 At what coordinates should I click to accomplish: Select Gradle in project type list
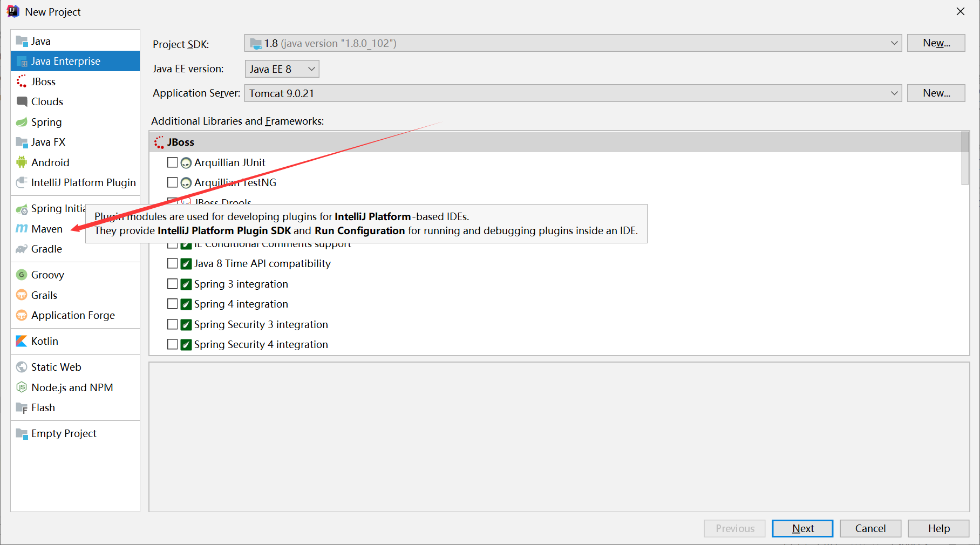coord(46,249)
